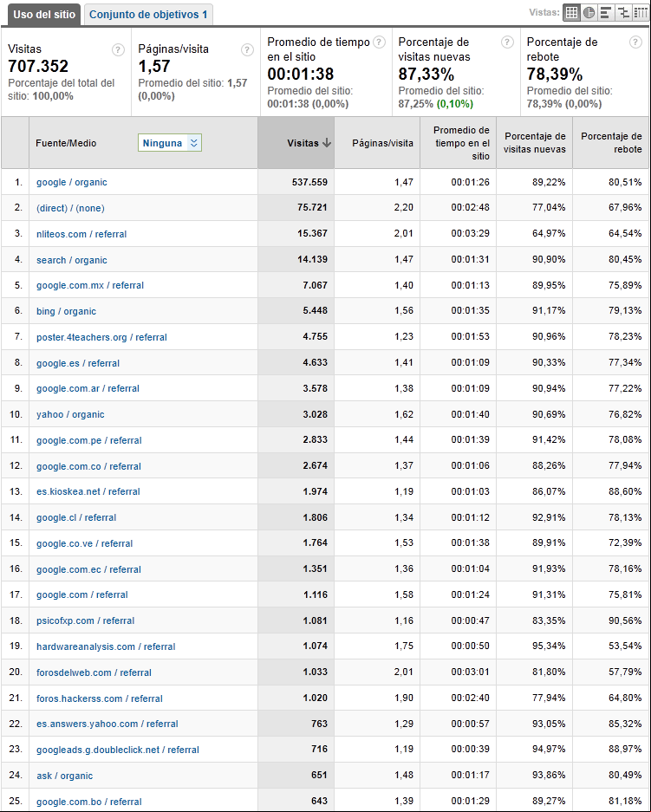This screenshot has width=651, height=812.
Task: Select the comparison view icon
Action: click(623, 13)
